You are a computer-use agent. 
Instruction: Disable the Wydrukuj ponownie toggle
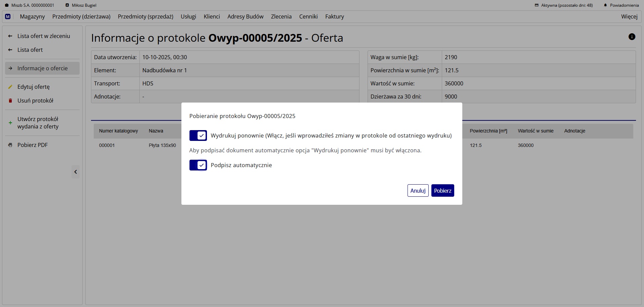point(198,136)
